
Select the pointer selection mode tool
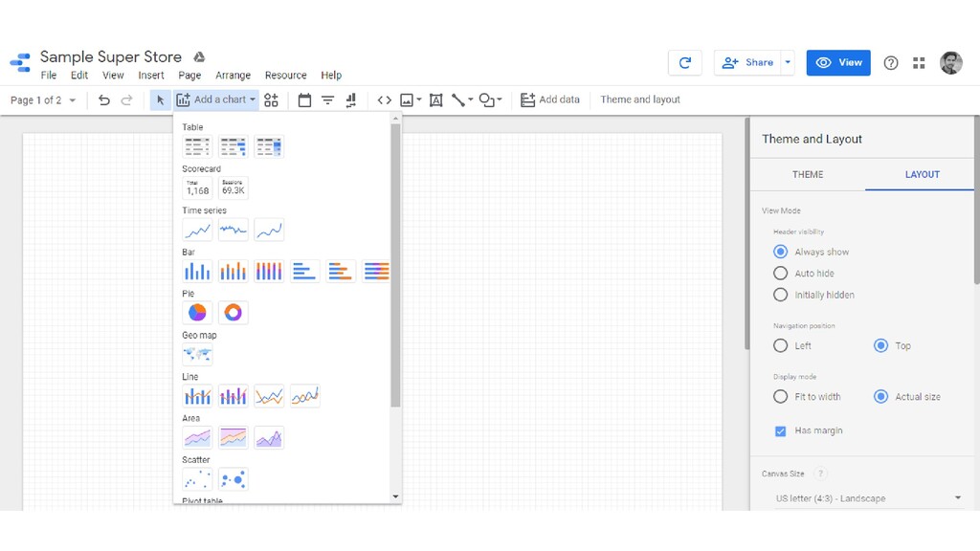[x=160, y=99]
